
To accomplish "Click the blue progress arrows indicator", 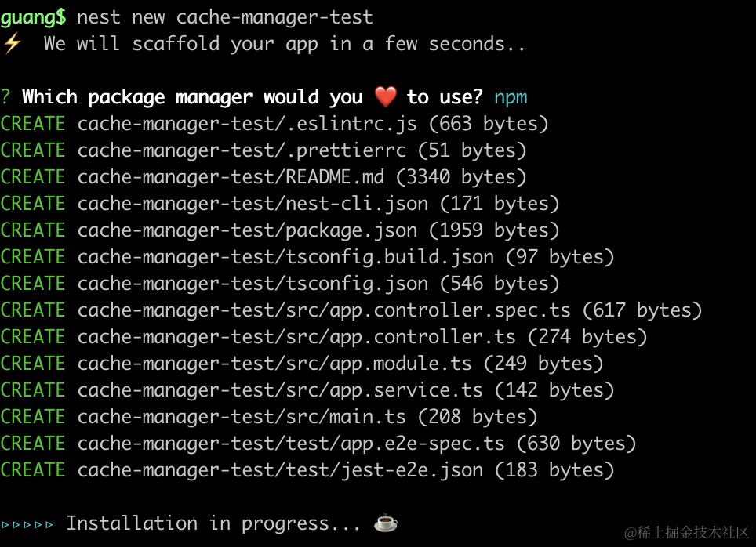I will (x=27, y=523).
